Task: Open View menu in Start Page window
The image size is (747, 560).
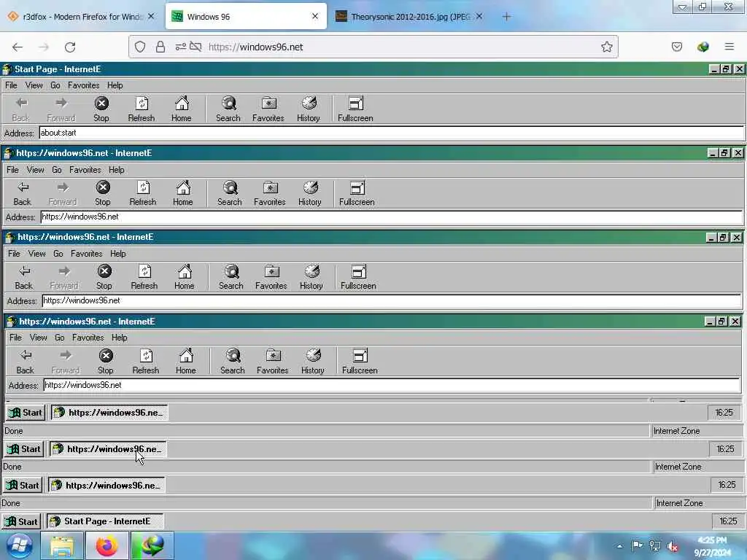Action: pos(34,85)
